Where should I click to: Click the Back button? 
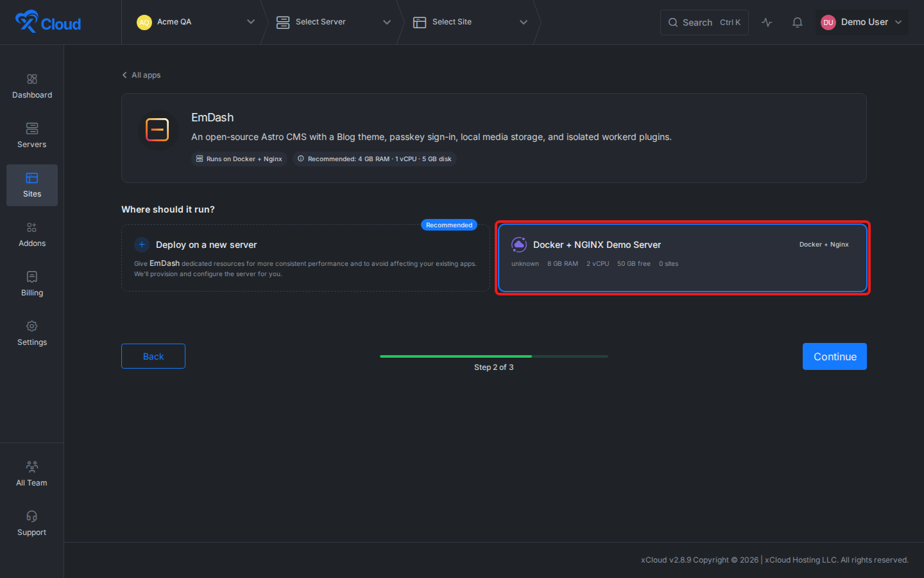tap(153, 356)
